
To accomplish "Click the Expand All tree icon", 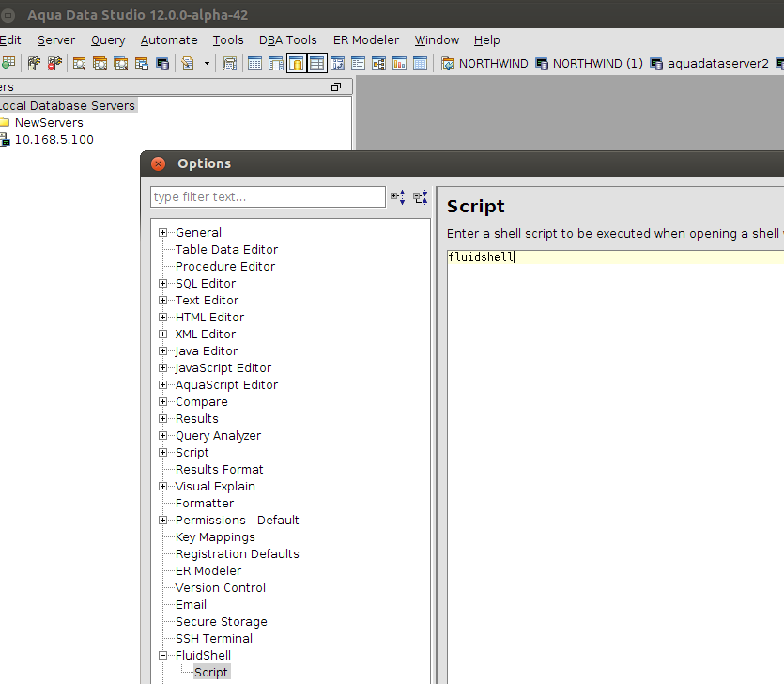I will point(398,196).
